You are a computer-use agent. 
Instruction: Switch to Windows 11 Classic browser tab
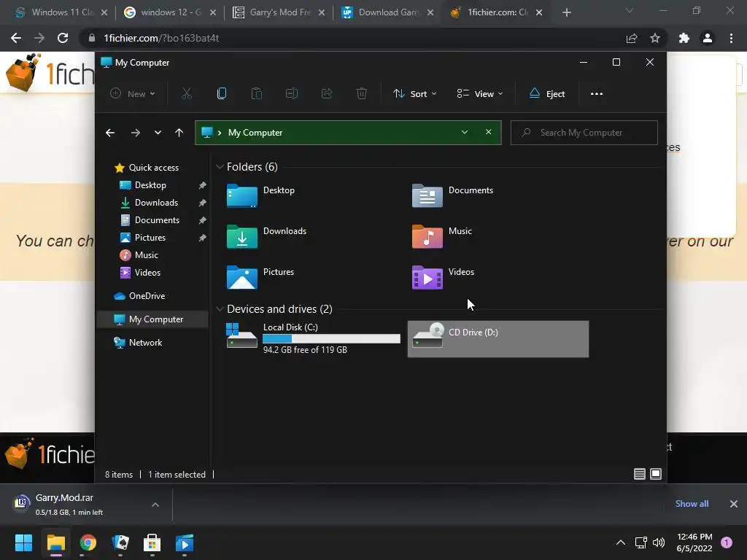pyautogui.click(x=61, y=12)
